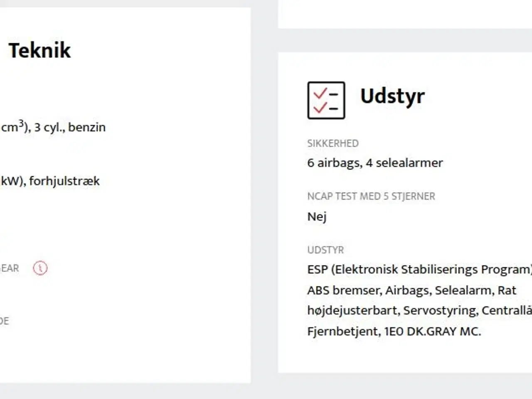Click the ESP Elektronisk Stabiliserings Program line
This screenshot has width=532, height=399.
tap(419, 270)
